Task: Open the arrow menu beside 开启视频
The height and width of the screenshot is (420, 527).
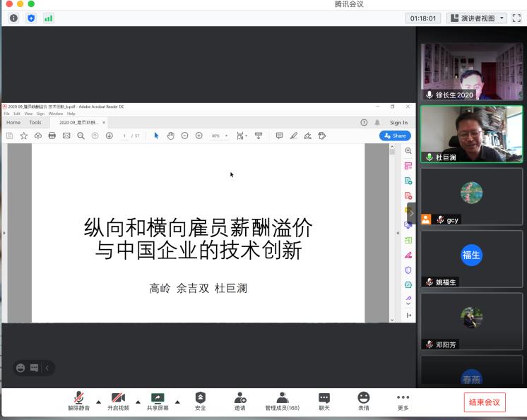Action: coord(138,402)
